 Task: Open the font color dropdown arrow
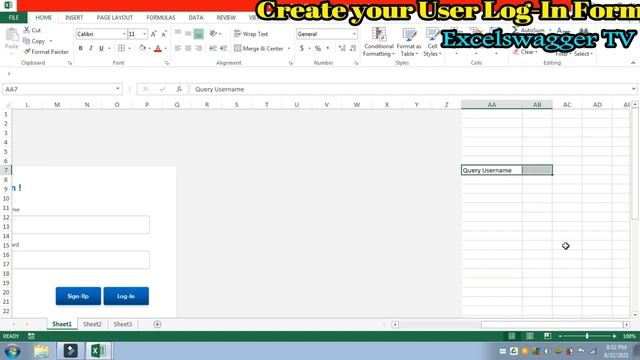click(x=165, y=49)
